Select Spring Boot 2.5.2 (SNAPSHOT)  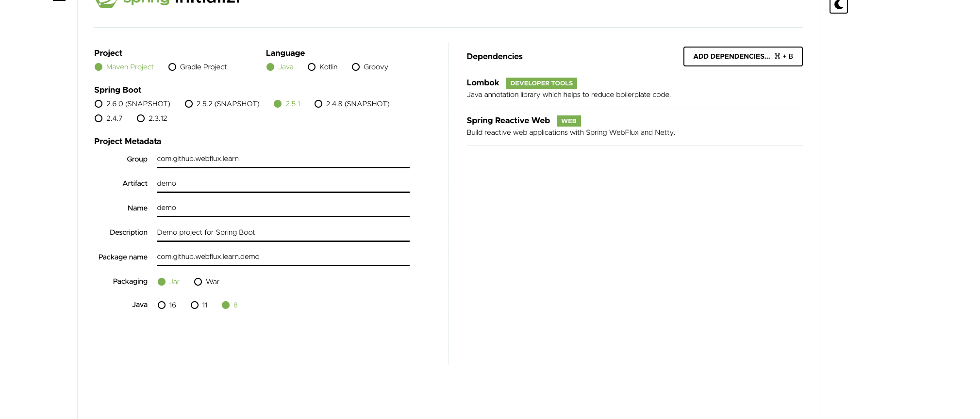point(222,104)
